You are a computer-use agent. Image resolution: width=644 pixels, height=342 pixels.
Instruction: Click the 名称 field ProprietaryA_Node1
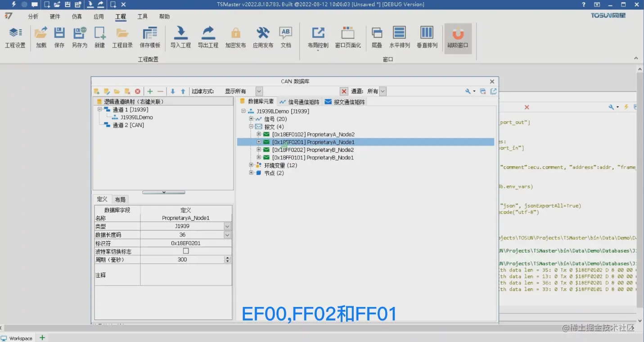pos(186,218)
